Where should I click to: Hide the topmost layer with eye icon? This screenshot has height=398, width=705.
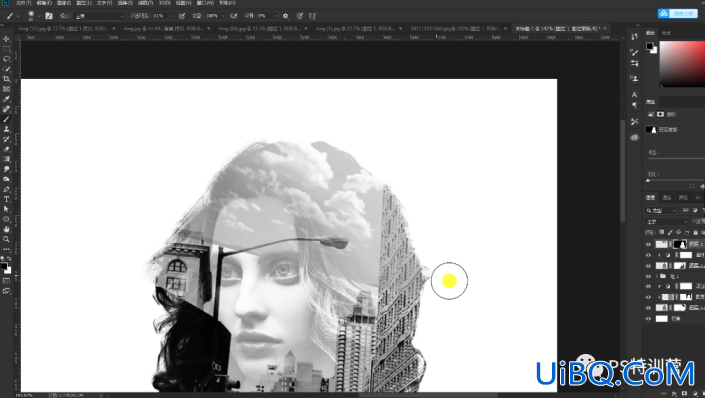coord(648,244)
